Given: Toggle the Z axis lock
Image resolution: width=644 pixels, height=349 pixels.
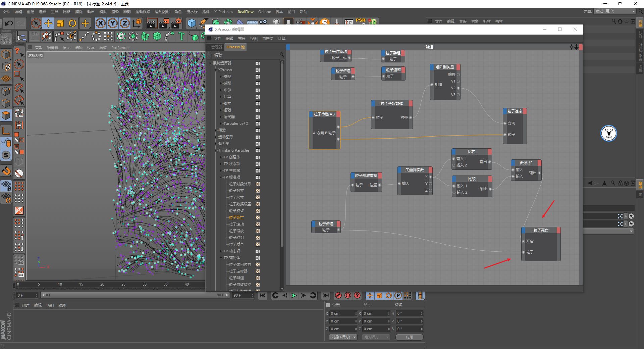Looking at the screenshot, I should (124, 23).
